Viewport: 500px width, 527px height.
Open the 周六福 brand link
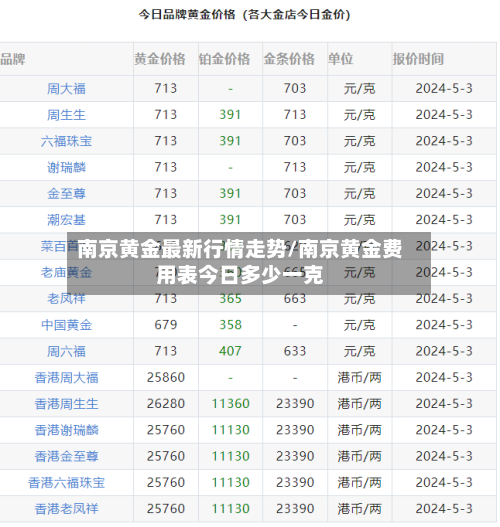(x=66, y=351)
